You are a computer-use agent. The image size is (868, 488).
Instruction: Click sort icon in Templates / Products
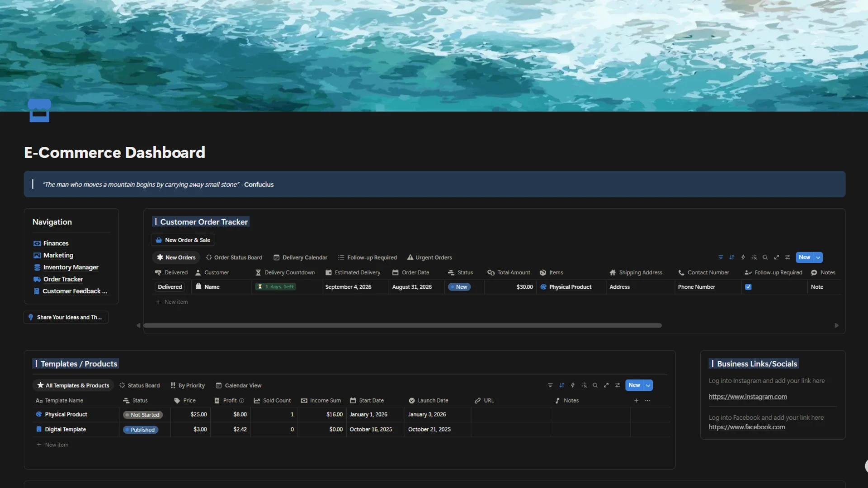tap(561, 385)
